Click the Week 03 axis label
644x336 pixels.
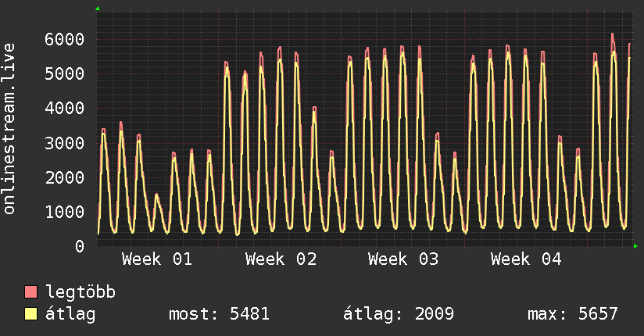(404, 259)
